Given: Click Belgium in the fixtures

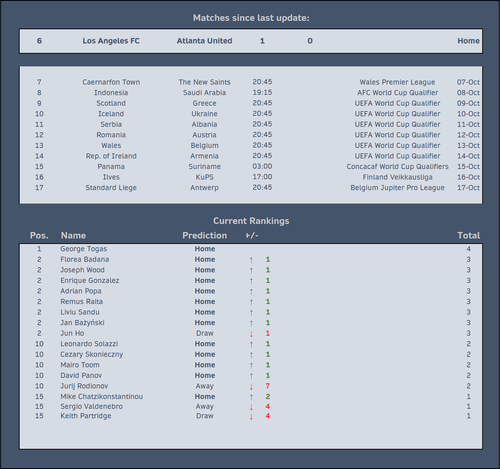Looking at the screenshot, I should [204, 146].
